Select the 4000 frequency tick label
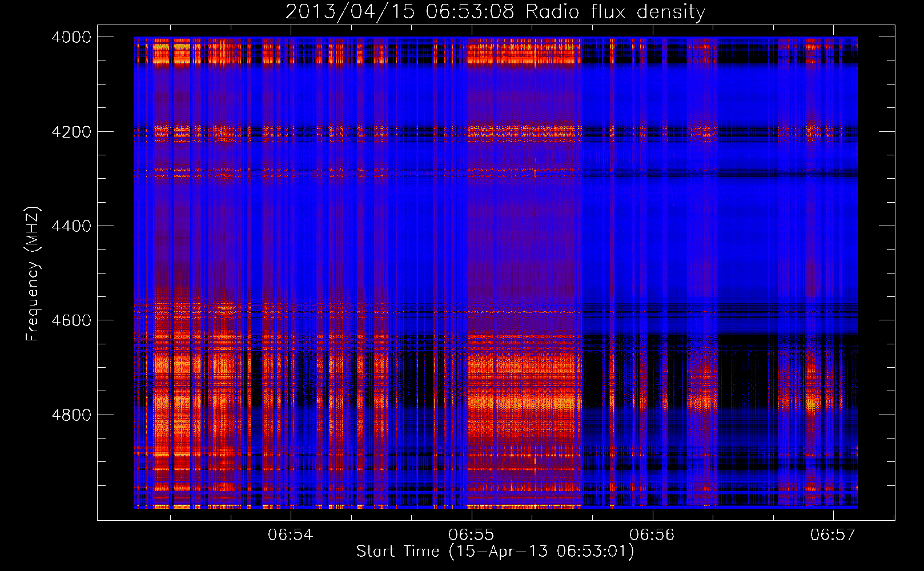 (71, 37)
